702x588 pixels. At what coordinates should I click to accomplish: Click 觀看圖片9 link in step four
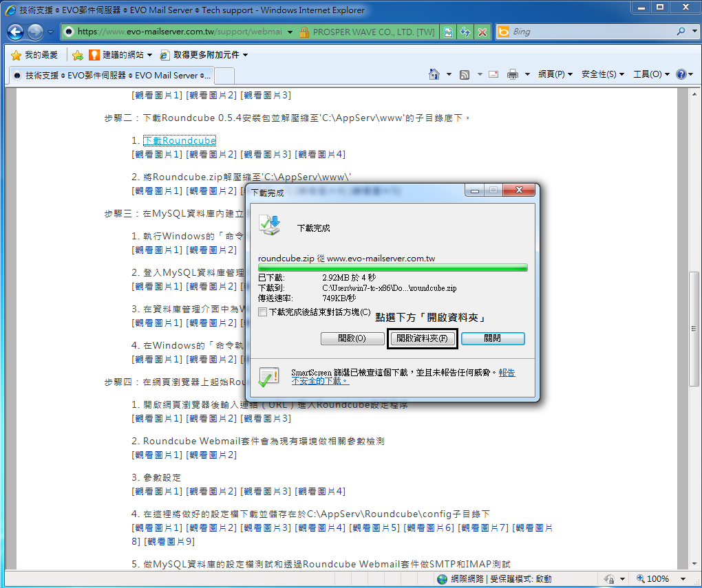click(169, 541)
